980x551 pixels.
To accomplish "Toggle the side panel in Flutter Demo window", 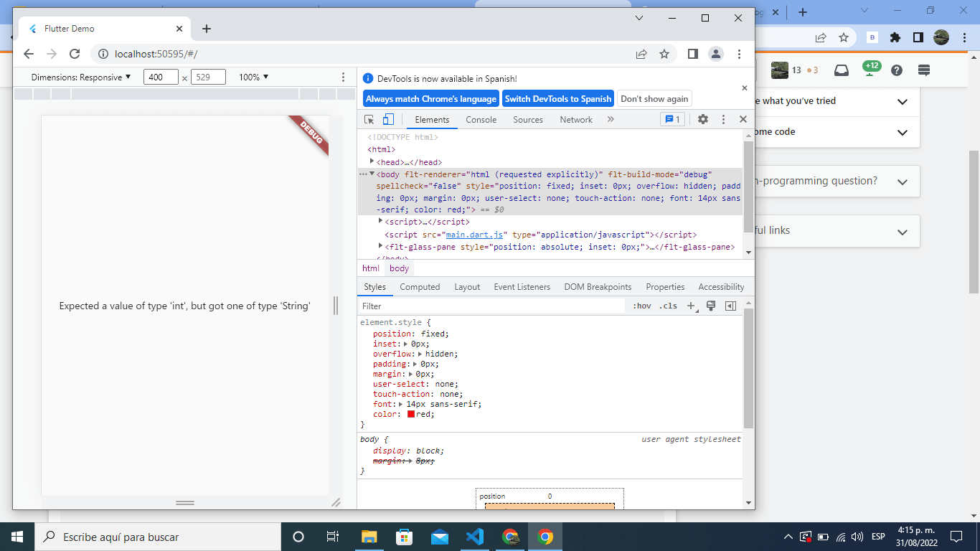I will 692,54.
